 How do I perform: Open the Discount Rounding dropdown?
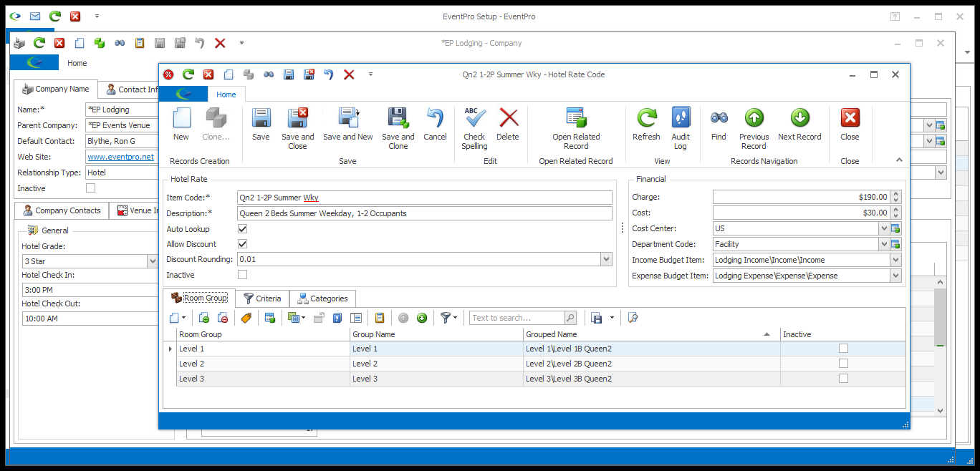607,259
